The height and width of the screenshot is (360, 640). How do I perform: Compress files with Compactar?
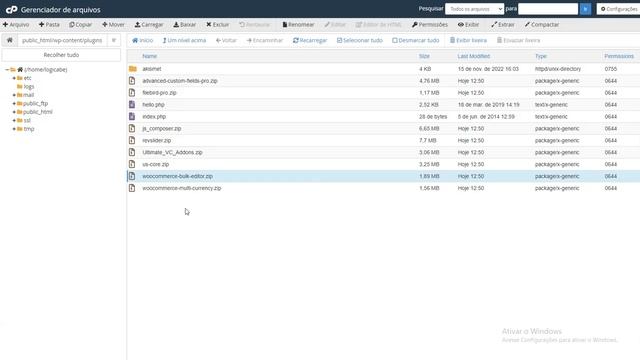coord(542,24)
